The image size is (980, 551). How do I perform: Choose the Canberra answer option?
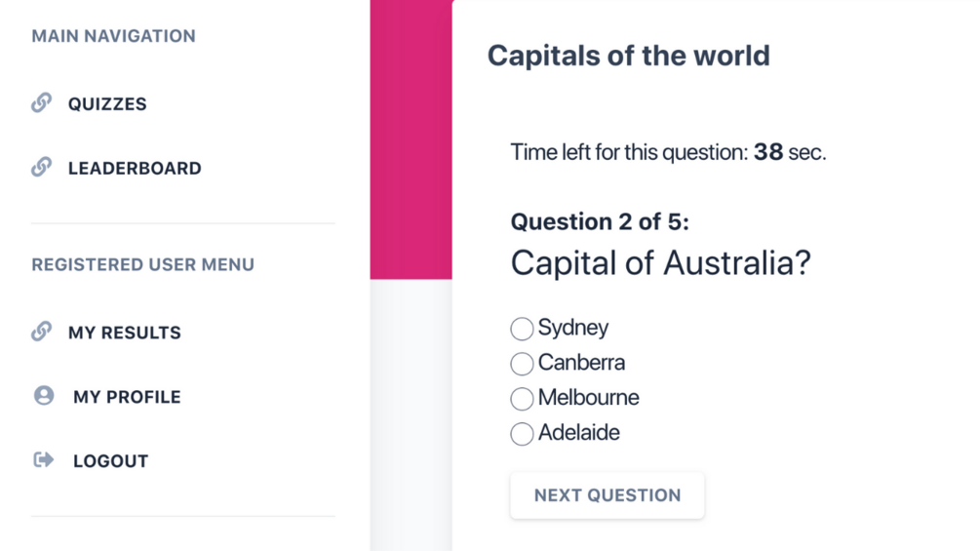tap(522, 364)
